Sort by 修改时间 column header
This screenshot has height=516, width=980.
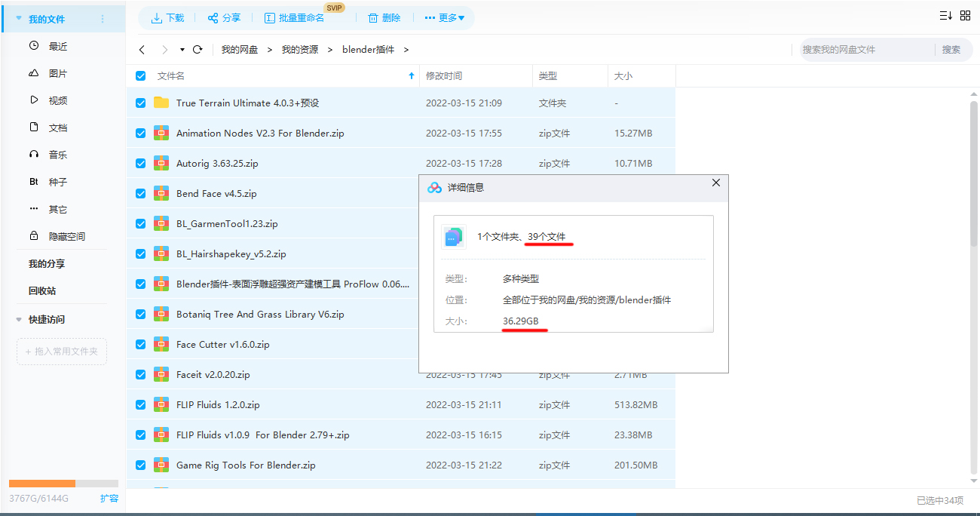[444, 76]
